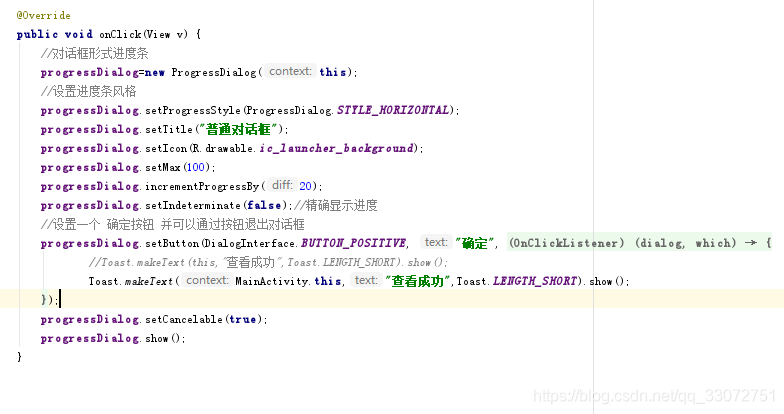This screenshot has width=784, height=414.
Task: Click the false argument in setIndeterminate
Action: 264,205
